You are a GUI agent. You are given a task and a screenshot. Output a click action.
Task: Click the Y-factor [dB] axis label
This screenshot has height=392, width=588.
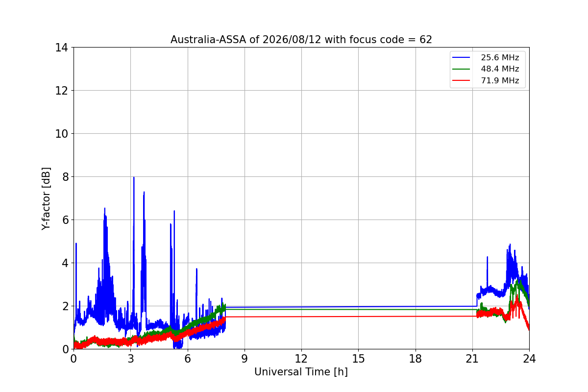(46, 198)
